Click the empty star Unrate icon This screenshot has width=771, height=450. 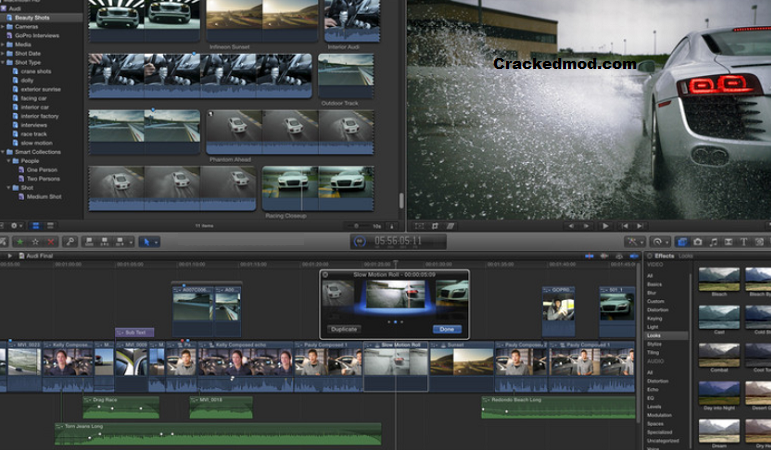point(35,241)
